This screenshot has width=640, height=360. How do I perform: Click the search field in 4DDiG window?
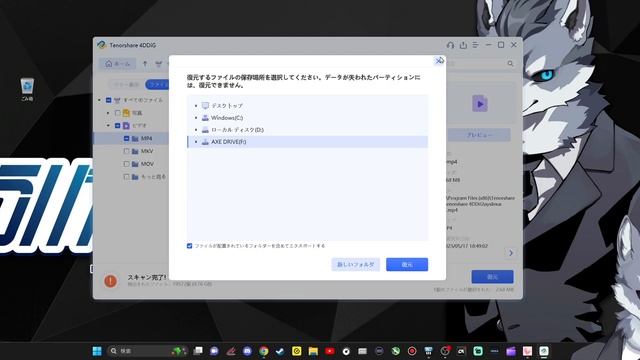click(476, 64)
